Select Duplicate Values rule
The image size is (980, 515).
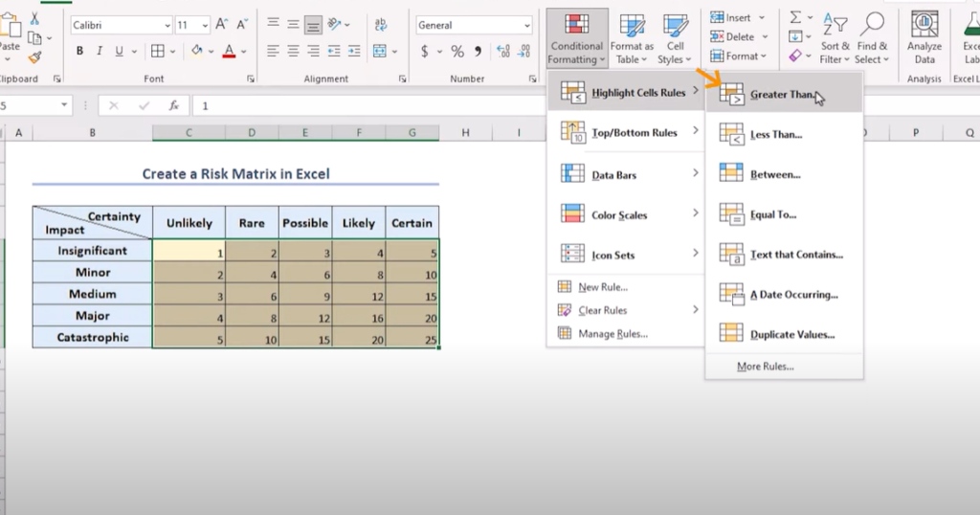(785, 334)
